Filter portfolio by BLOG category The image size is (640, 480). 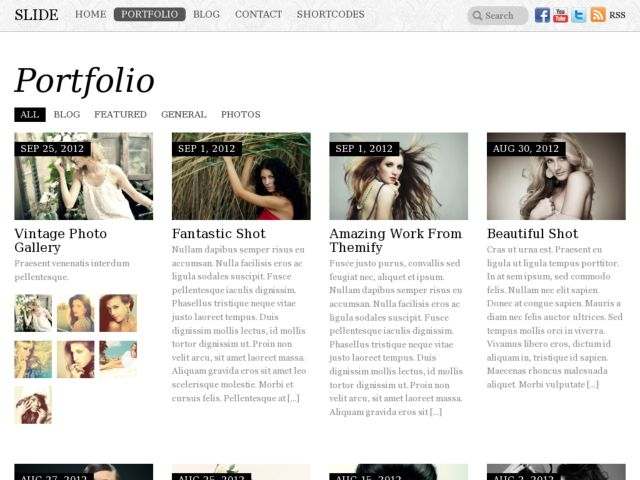(x=67, y=114)
